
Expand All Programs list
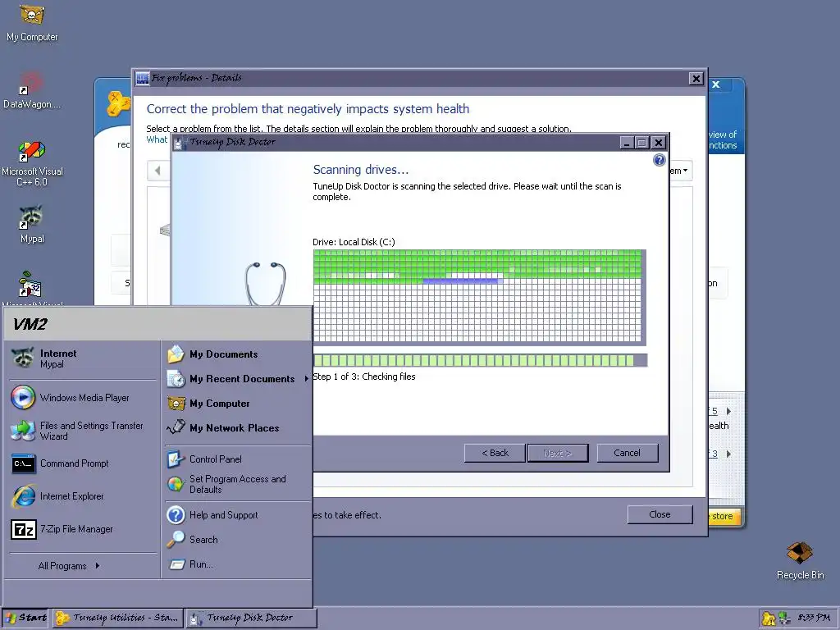pos(69,566)
